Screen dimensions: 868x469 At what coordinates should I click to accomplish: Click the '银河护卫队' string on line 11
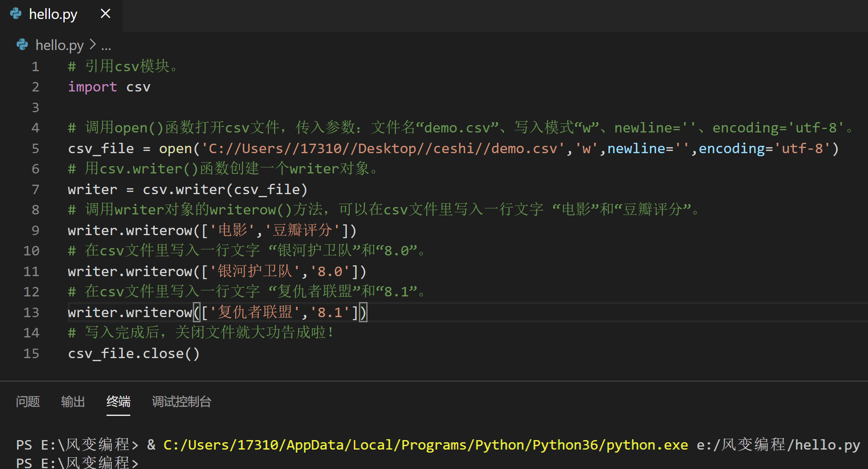coord(255,271)
